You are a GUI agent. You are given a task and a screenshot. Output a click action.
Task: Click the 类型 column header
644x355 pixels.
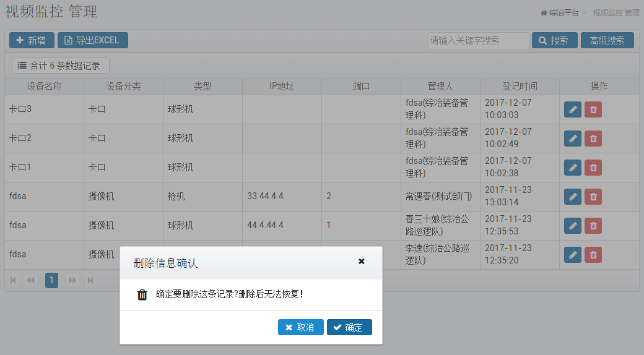point(203,87)
